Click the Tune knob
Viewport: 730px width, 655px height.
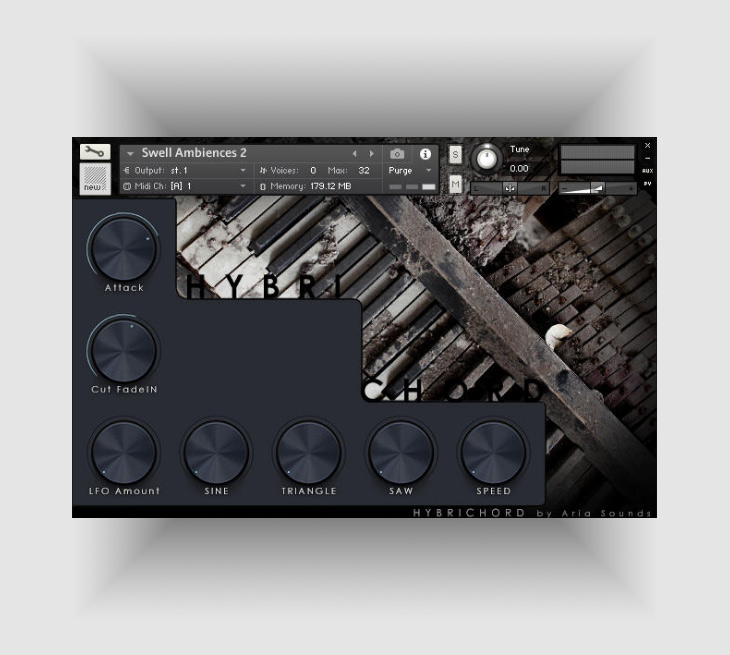point(486,159)
